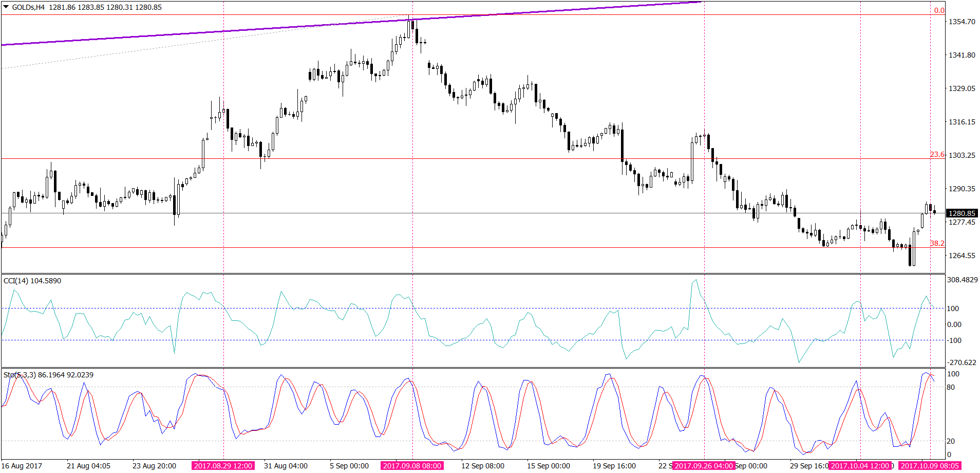Viewport: 980px width, 473px height.
Task: Click the 1329.05 price axis label
Action: (962, 88)
